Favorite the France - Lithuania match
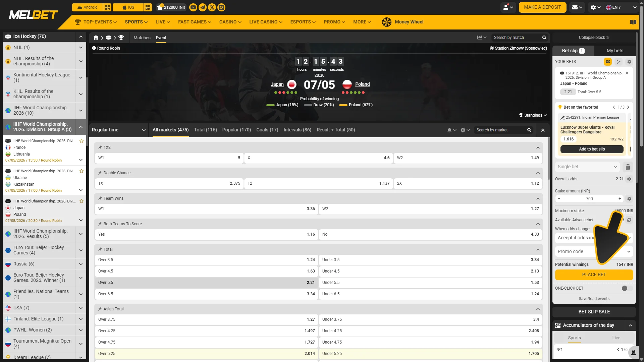 click(81, 141)
